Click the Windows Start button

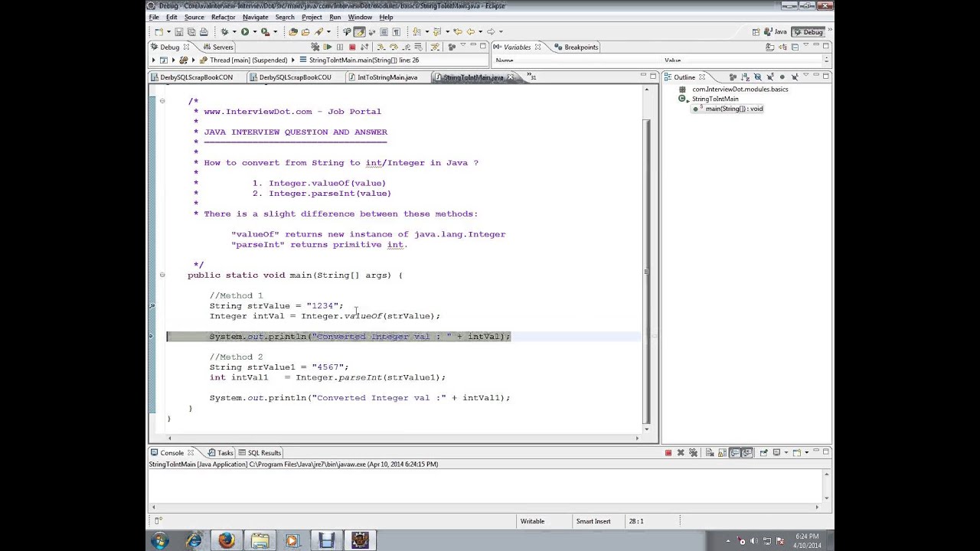(160, 541)
